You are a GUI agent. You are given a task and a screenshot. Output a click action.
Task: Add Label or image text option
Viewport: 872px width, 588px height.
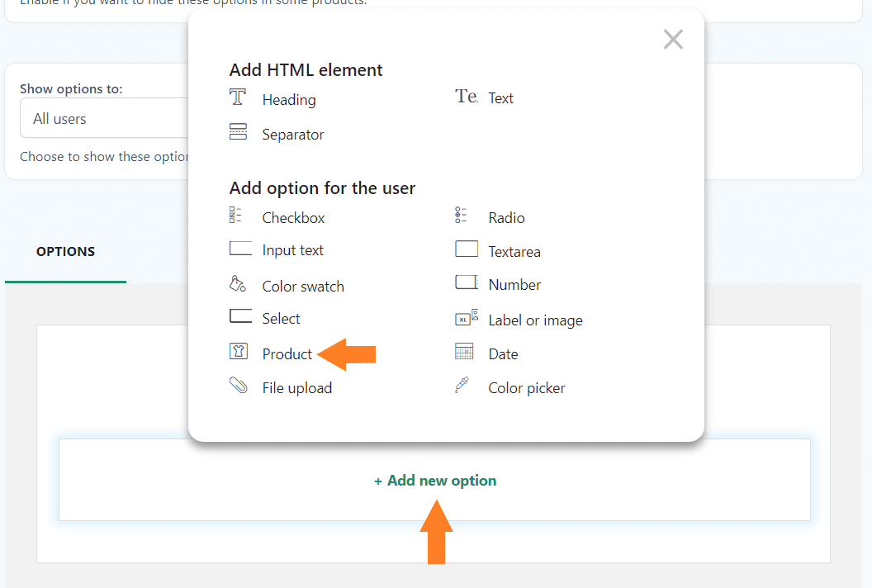[x=536, y=320]
